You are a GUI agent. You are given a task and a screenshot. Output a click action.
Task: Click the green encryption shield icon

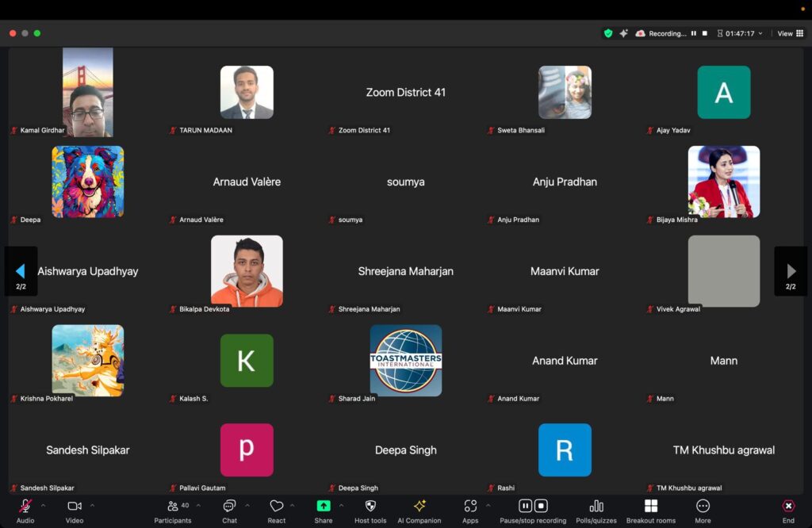click(608, 33)
